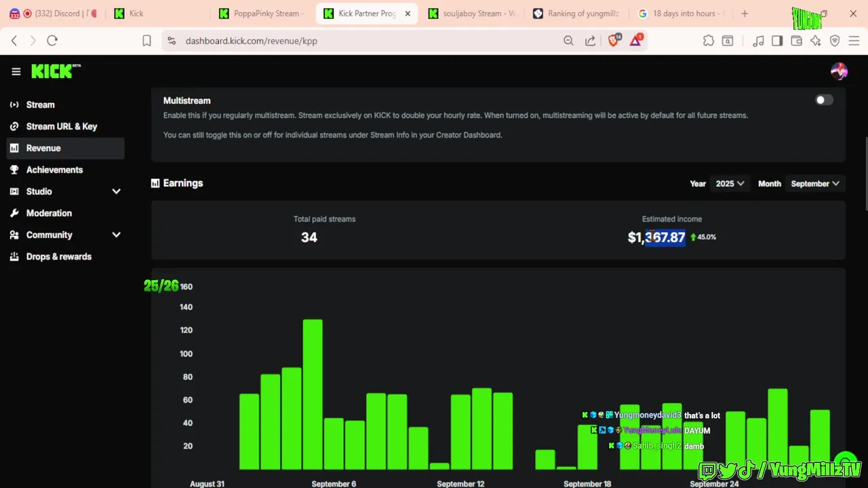Screen dimensions: 868x488
Task: Click the Community people icon
Action: (x=14, y=235)
